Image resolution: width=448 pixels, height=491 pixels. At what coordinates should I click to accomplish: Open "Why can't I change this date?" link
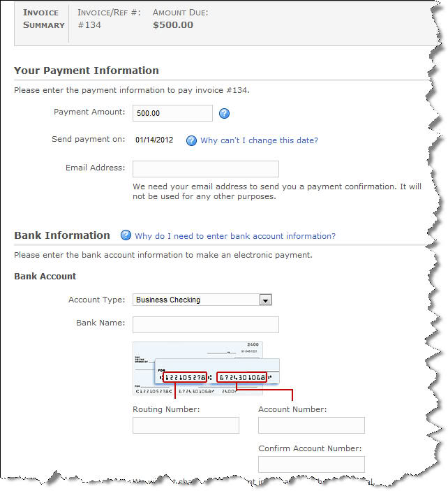259,140
